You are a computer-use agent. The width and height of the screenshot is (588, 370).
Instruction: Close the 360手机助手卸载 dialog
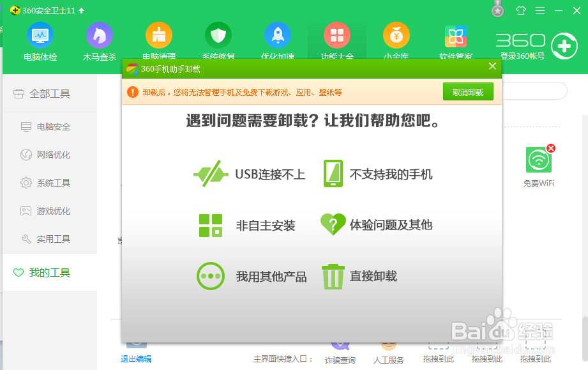(492, 66)
